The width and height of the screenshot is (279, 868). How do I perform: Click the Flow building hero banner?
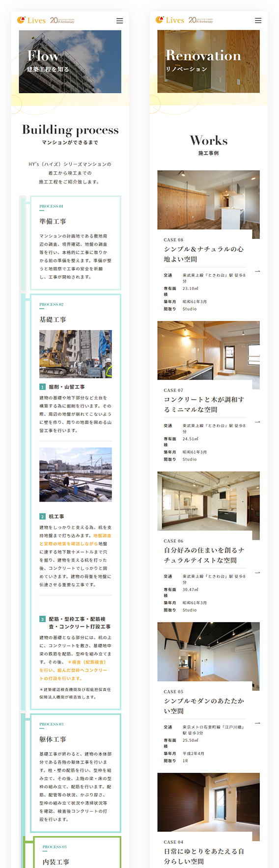click(x=70, y=62)
